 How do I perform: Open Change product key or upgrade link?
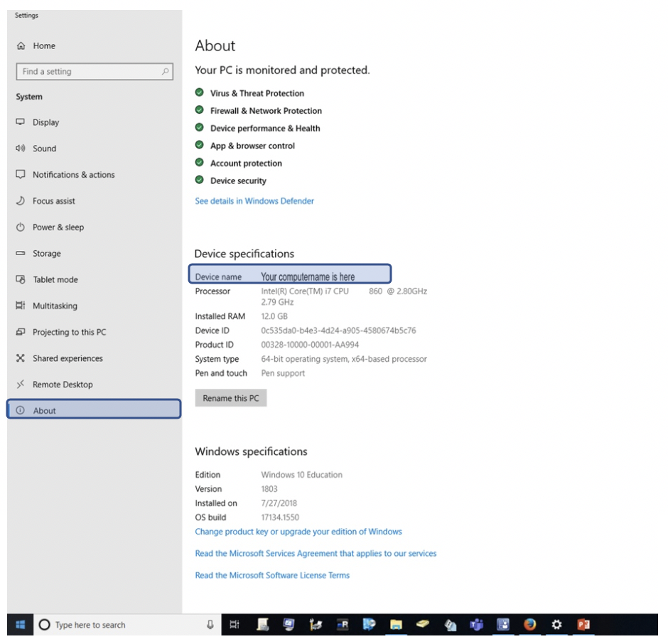click(x=298, y=532)
